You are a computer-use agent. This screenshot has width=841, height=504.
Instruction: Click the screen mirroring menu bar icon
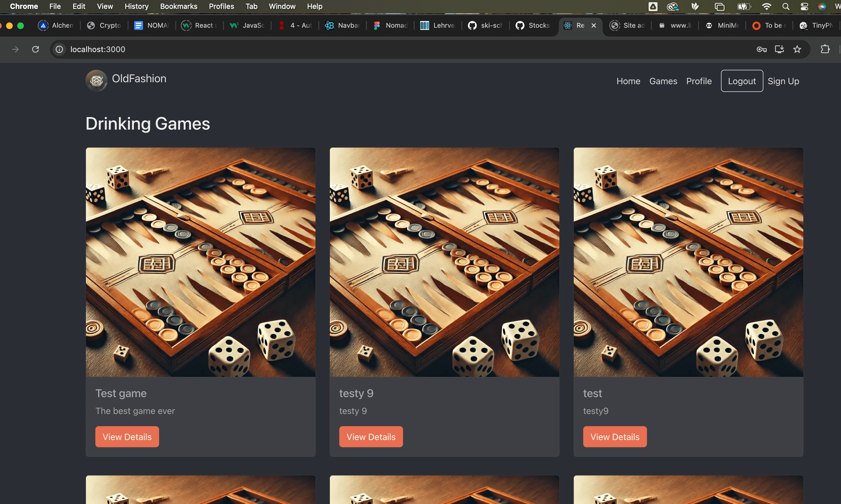719,6
